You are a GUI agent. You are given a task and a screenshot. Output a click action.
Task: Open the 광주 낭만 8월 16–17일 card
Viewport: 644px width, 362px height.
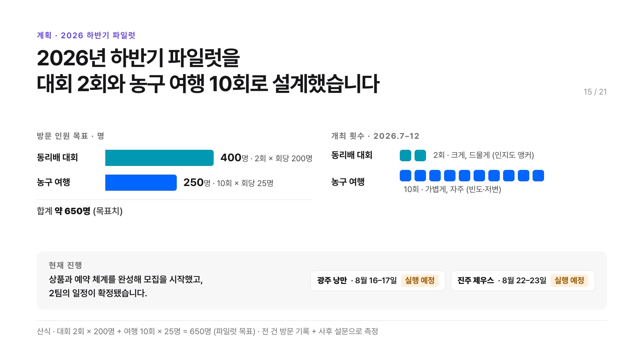[x=378, y=281]
